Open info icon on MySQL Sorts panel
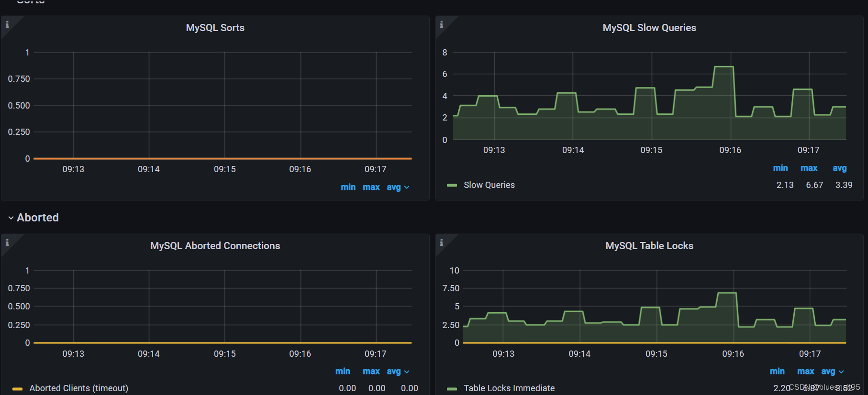This screenshot has height=395, width=868. [7, 24]
